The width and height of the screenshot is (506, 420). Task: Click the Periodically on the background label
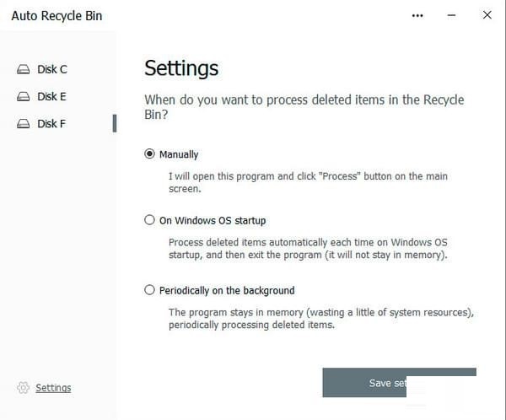227,290
